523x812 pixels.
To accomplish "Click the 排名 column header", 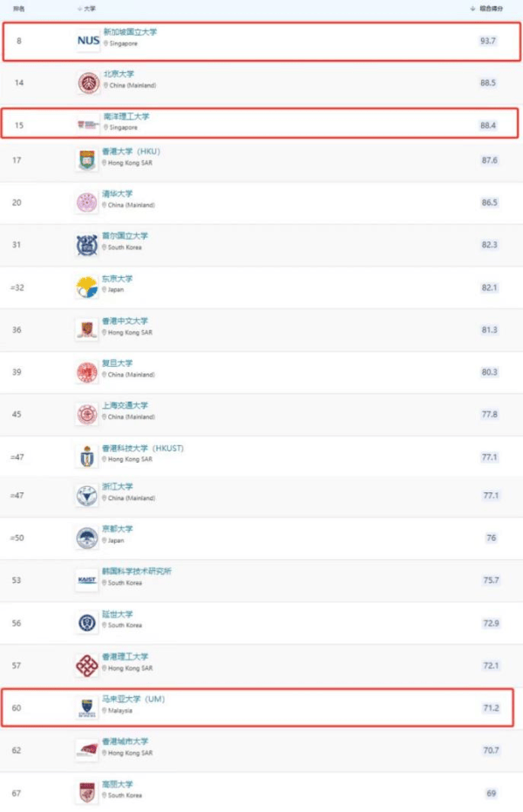I will (x=18, y=8).
